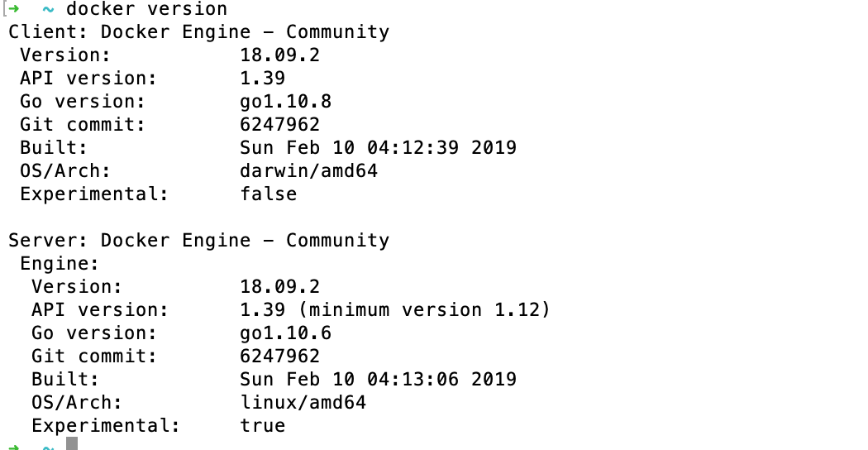Click the Server Go version go1.10.6
This screenshot has height=450, width=868.
click(x=279, y=333)
